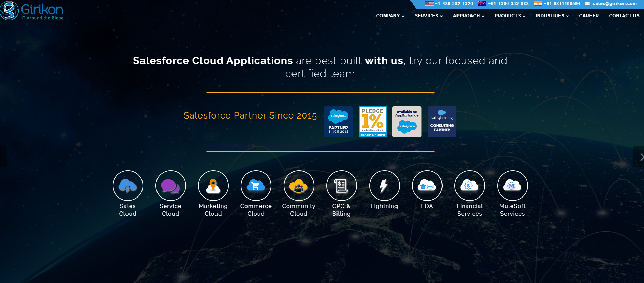Click the email envelope icon
Image resolution: width=644 pixels, height=283 pixels.
[x=587, y=4]
